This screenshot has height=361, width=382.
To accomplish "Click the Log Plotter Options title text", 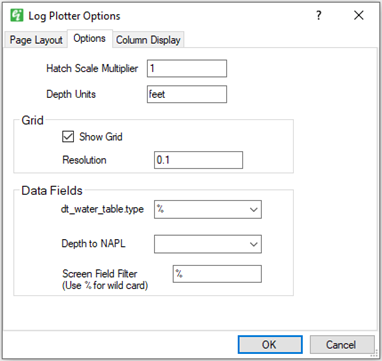I will pos(74,16).
